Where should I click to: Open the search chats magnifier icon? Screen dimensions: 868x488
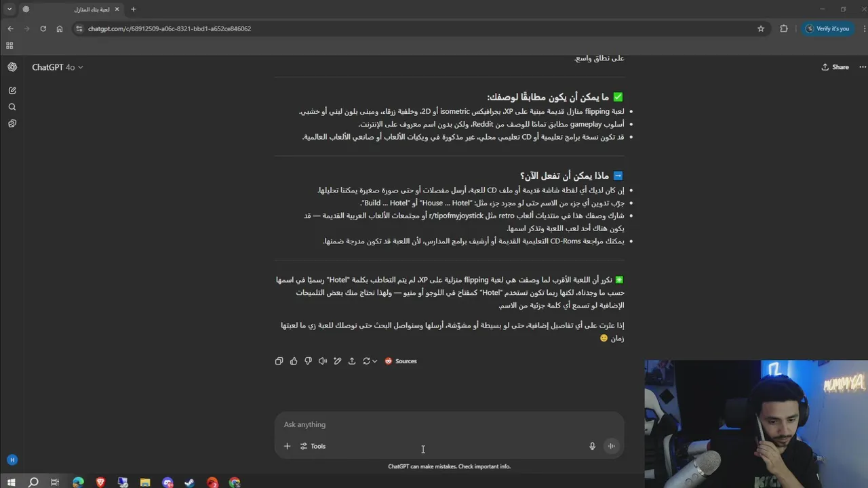tap(12, 107)
